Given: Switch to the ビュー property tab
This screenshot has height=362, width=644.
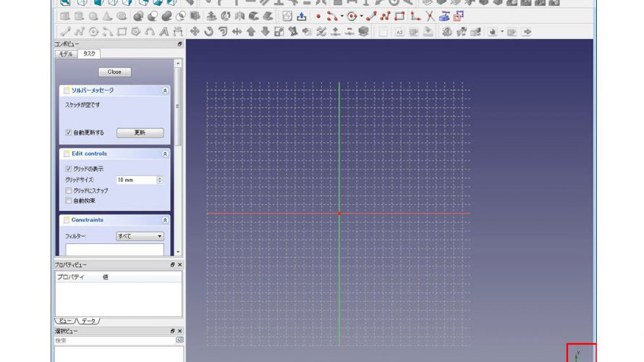Looking at the screenshot, I should coord(65,321).
